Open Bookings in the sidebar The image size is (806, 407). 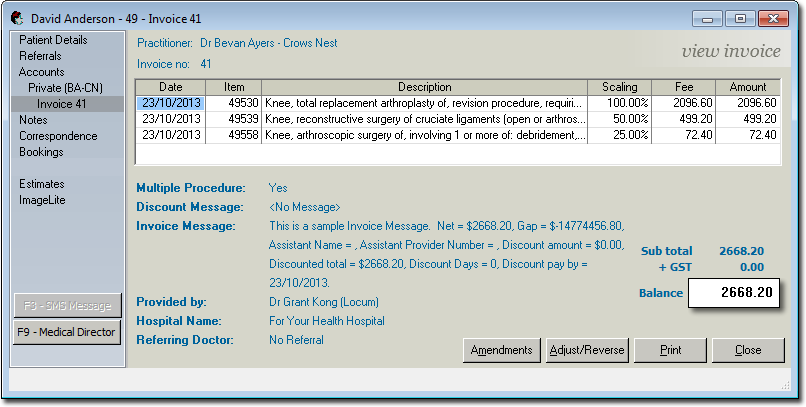pyautogui.click(x=41, y=152)
